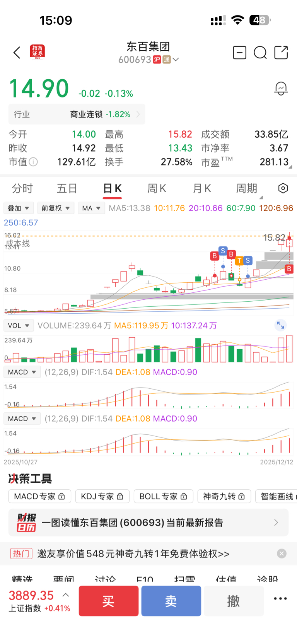Tap the 决策工具 section heading
Image resolution: width=297 pixels, height=644 pixels.
tap(30, 479)
